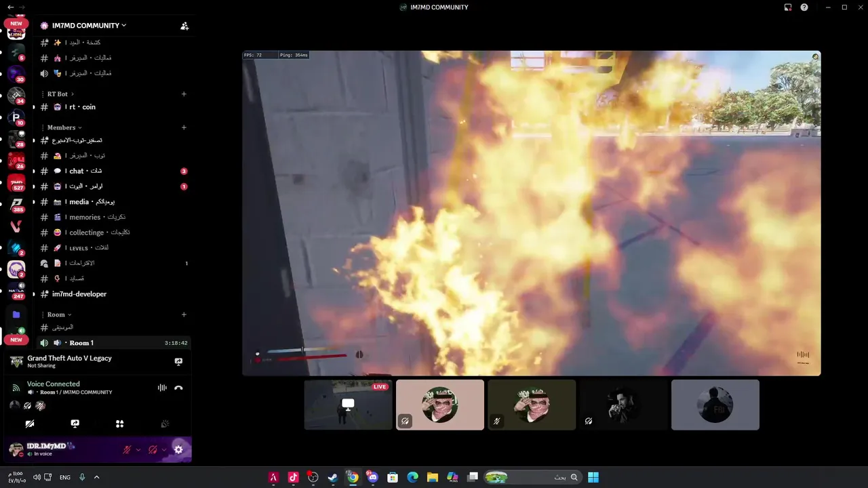
Task: Select the olive background participant tile
Action: click(x=532, y=405)
